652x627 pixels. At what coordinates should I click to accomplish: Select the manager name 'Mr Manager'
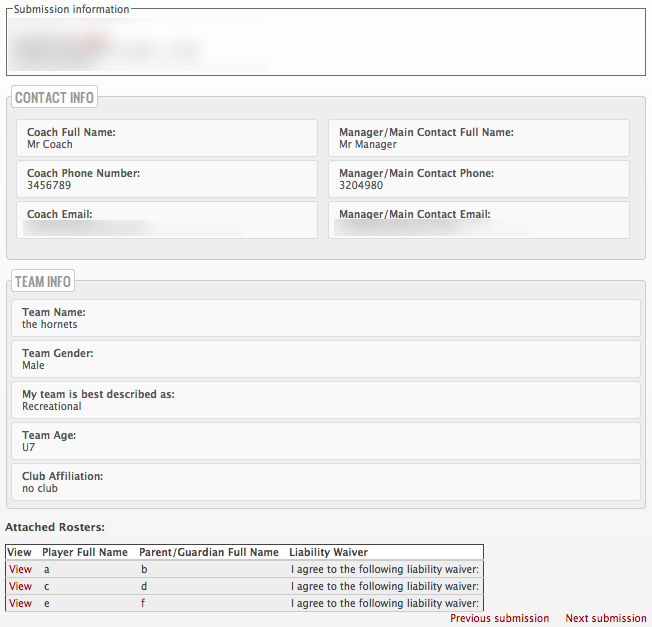368,144
